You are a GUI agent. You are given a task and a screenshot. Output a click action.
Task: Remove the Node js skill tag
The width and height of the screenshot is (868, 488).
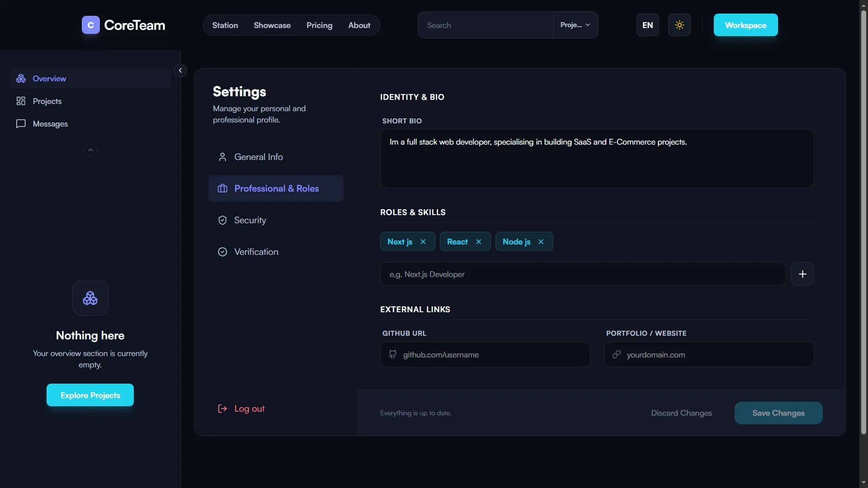pyautogui.click(x=541, y=242)
